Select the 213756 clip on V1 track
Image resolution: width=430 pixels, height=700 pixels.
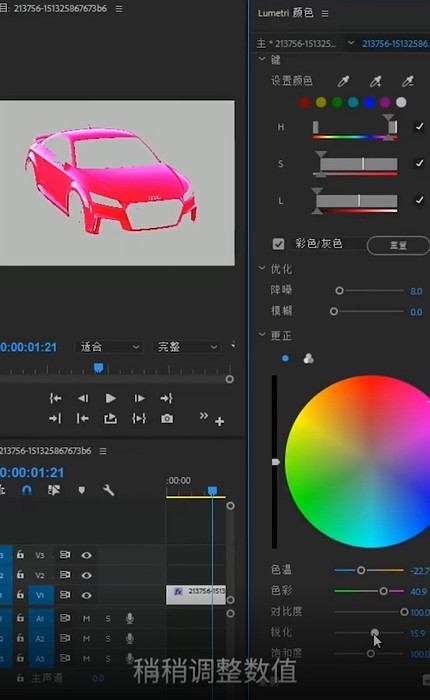pos(196,595)
